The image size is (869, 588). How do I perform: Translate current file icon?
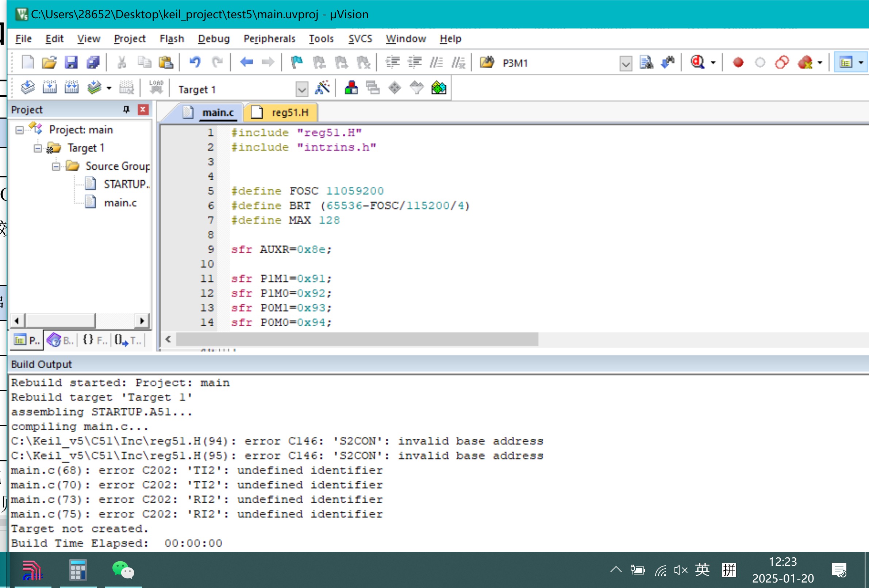(x=28, y=88)
